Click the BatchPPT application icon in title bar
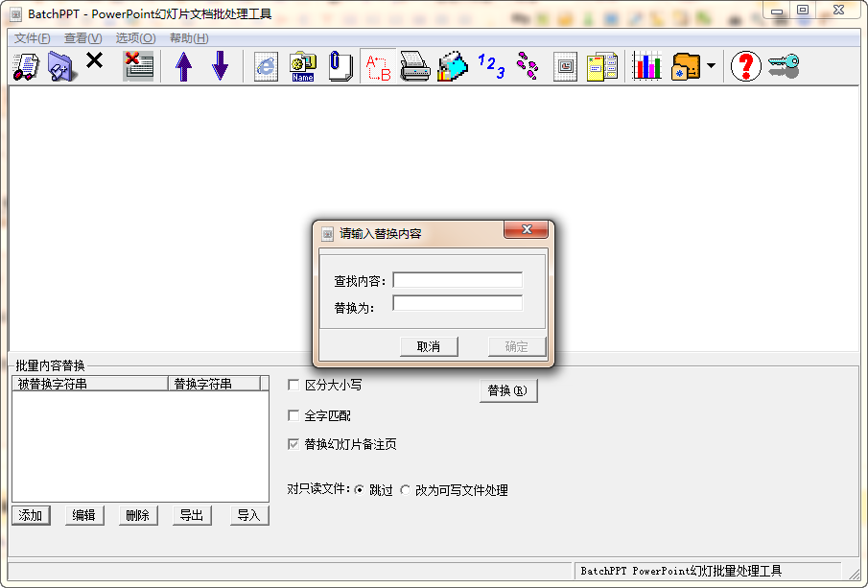This screenshot has height=588, width=868. [16, 14]
